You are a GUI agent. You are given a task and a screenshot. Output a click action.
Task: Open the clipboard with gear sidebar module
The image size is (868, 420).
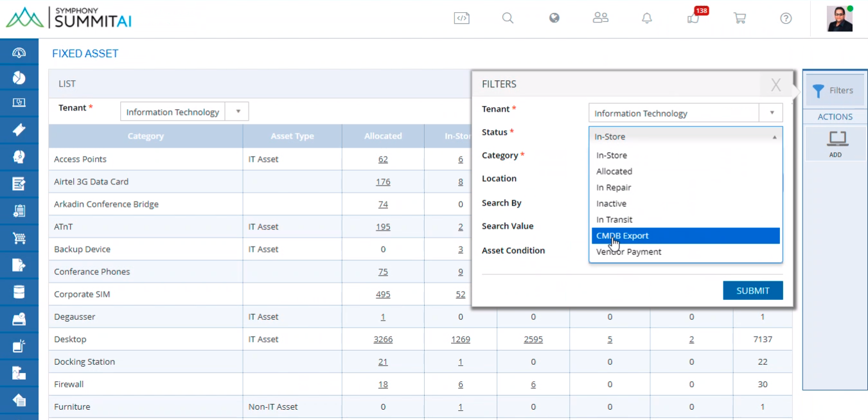[19, 211]
